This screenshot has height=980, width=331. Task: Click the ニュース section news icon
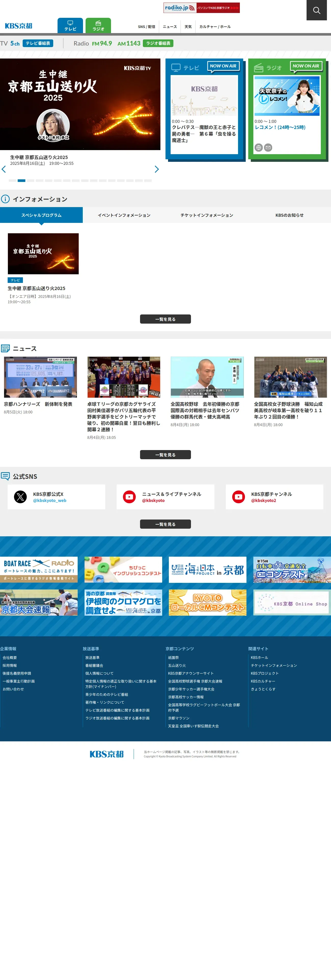pos(5,349)
